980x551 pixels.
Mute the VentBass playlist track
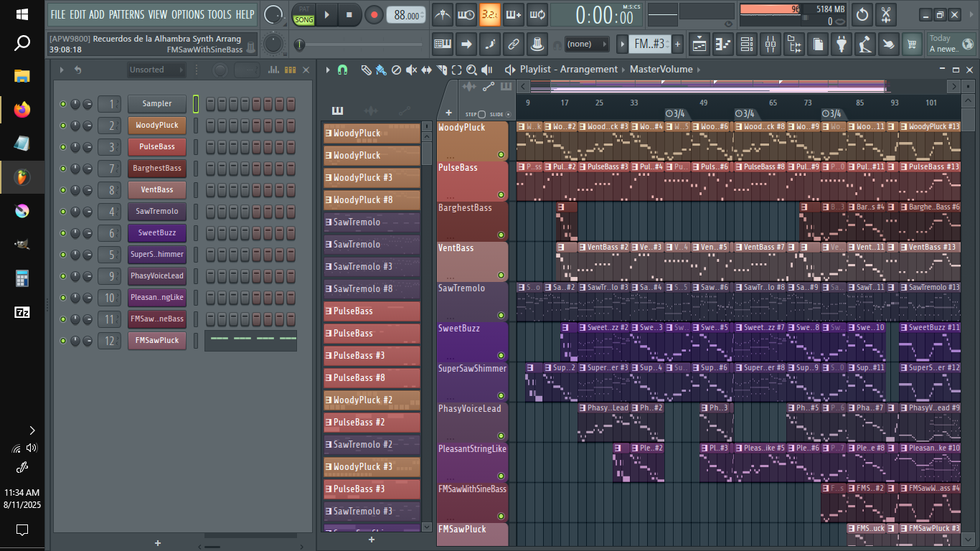[x=501, y=275]
